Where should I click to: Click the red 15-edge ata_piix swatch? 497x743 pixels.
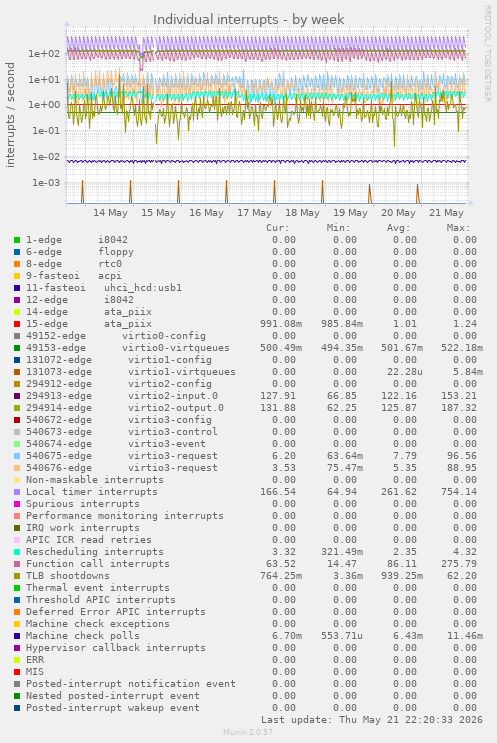coord(17,324)
